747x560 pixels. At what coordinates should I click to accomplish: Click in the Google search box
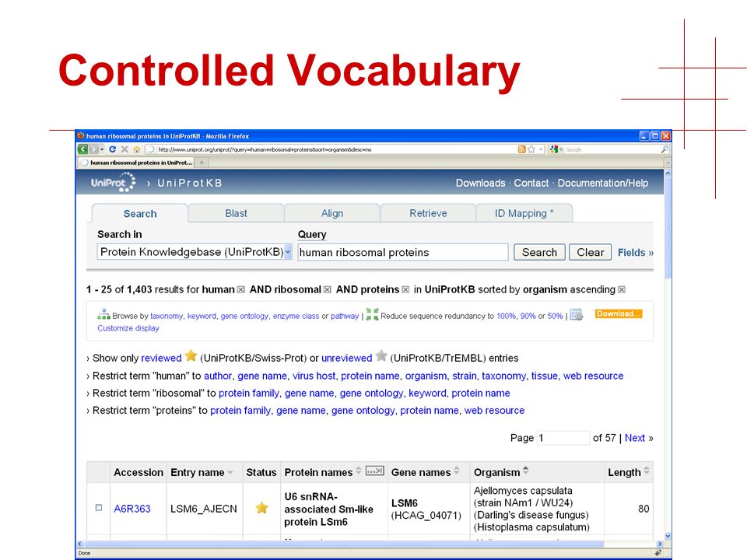pos(612,149)
